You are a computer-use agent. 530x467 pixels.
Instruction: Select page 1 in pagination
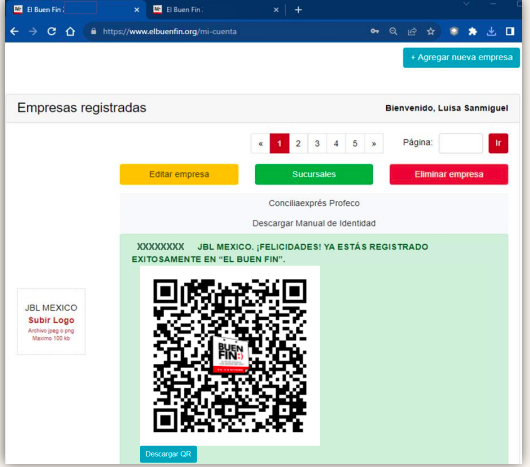coord(280,144)
